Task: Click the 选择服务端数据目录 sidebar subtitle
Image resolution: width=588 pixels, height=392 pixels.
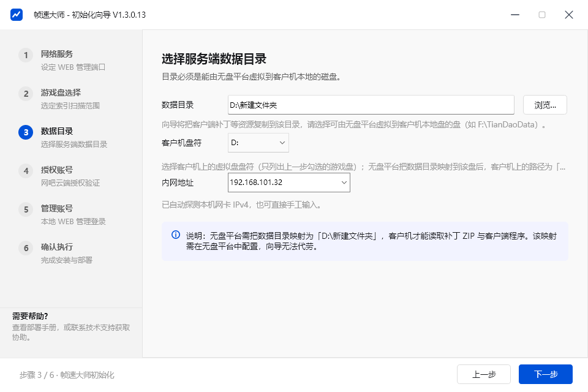Action: [x=74, y=145]
